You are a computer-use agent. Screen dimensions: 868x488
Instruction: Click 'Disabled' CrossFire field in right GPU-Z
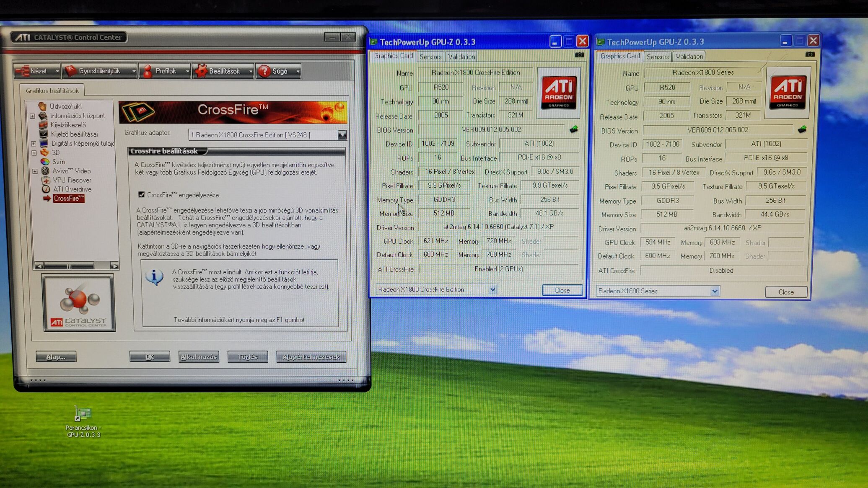click(x=722, y=271)
